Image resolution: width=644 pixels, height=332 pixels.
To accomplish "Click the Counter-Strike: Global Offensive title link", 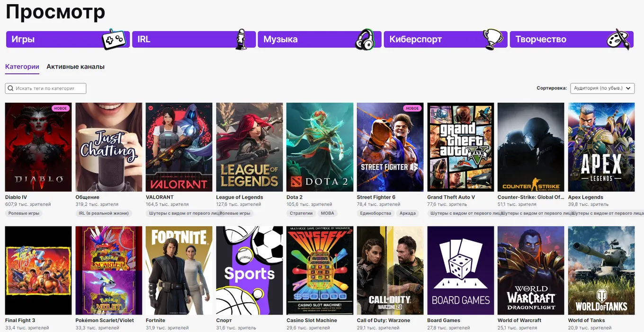I will coord(531,197).
